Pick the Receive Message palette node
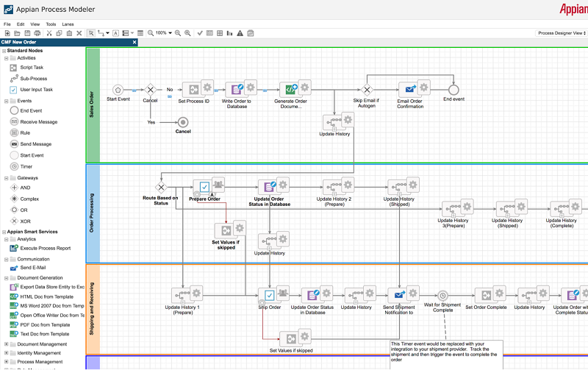The height and width of the screenshot is (370, 588). tap(34, 122)
